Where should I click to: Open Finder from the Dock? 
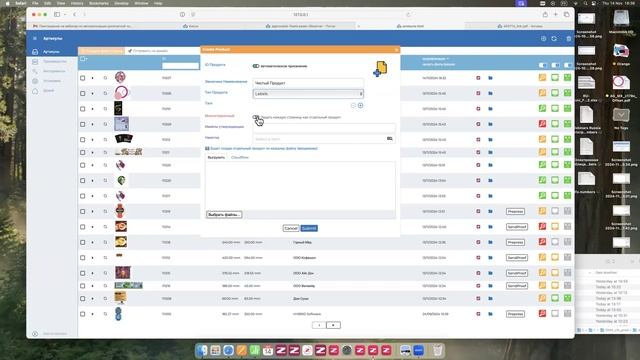(x=202, y=350)
